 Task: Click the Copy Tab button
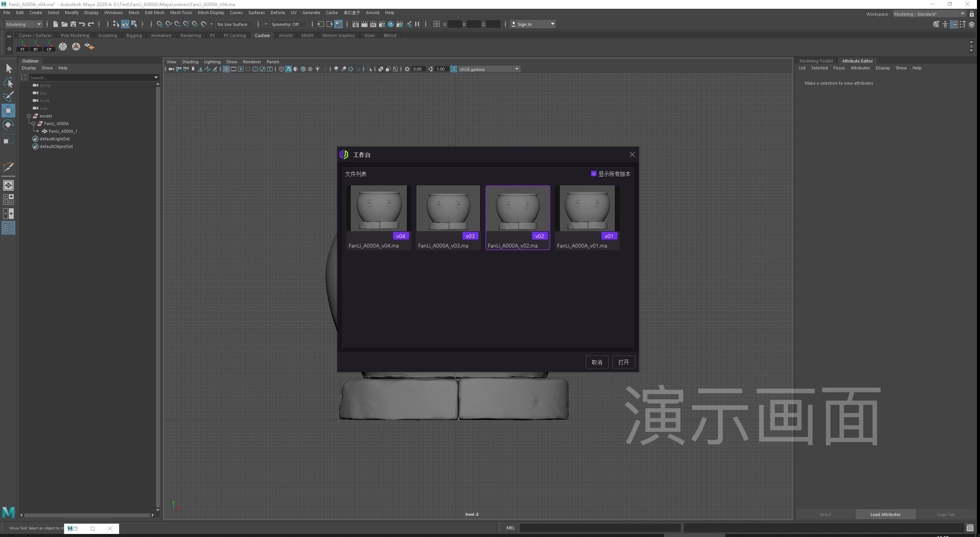[945, 514]
